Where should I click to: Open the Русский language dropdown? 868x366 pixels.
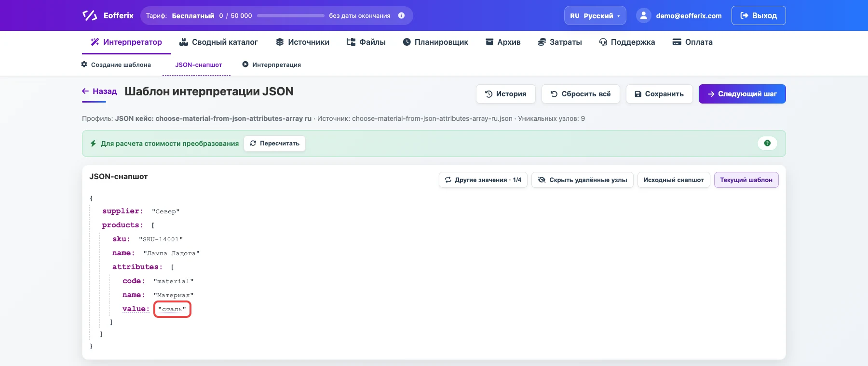[x=595, y=15]
